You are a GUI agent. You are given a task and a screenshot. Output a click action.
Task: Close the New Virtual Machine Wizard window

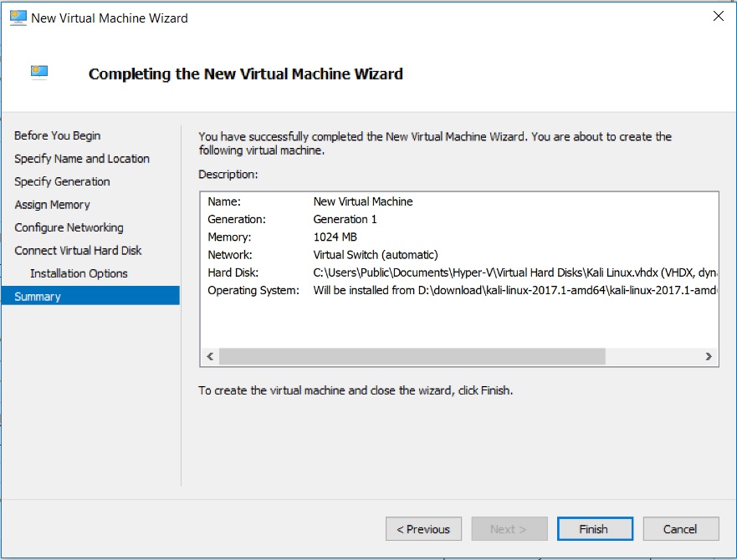[719, 17]
